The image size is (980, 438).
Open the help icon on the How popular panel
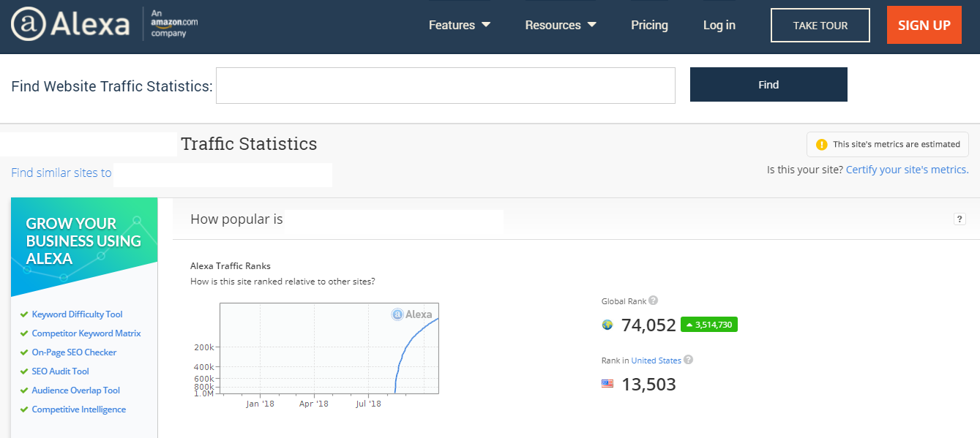[960, 219]
